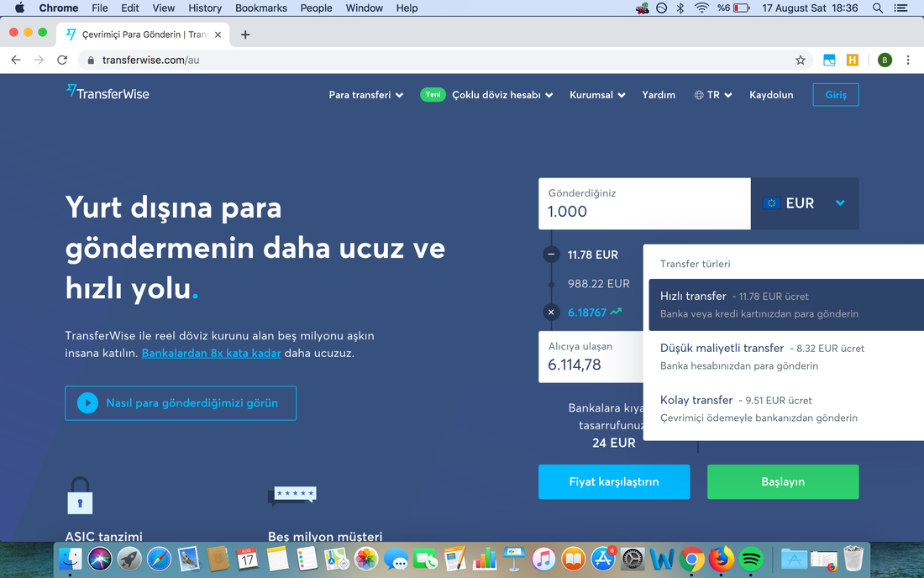Screen dimensions: 924x578
Task: Open Photos app from the dock
Action: 366,559
